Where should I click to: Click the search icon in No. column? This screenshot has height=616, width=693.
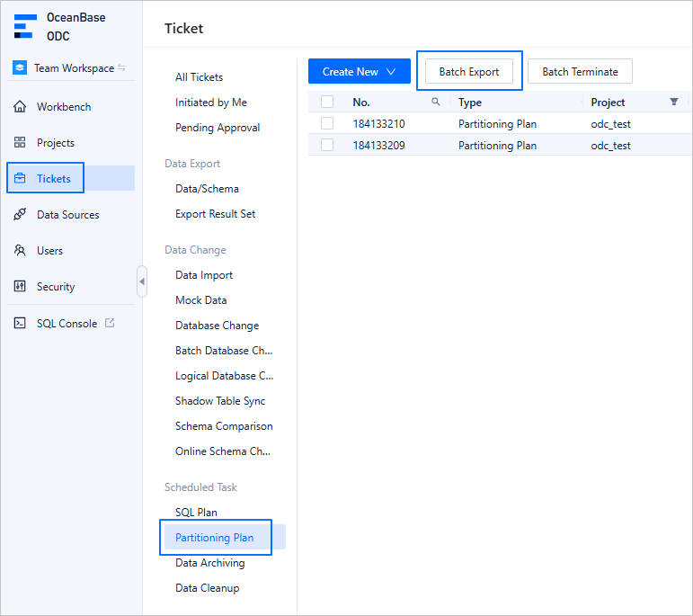click(436, 102)
